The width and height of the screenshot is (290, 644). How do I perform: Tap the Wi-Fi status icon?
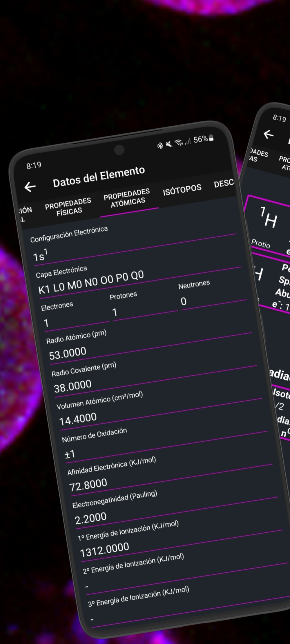179,142
